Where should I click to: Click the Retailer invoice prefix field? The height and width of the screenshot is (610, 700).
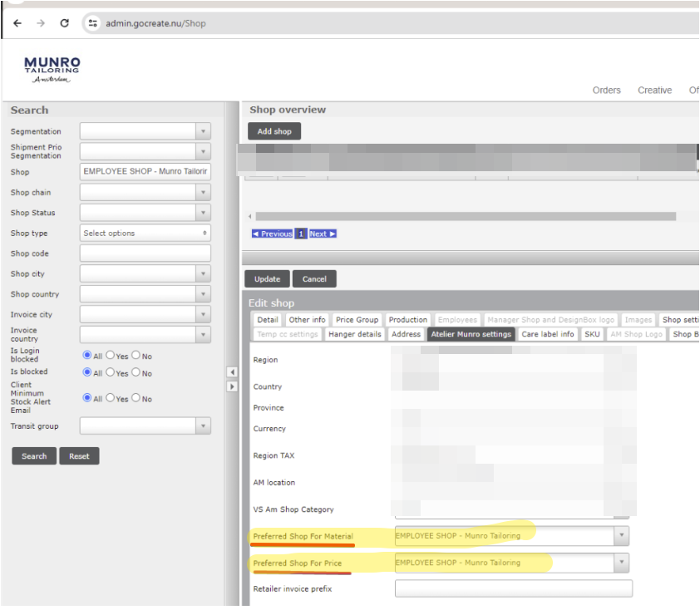click(513, 589)
